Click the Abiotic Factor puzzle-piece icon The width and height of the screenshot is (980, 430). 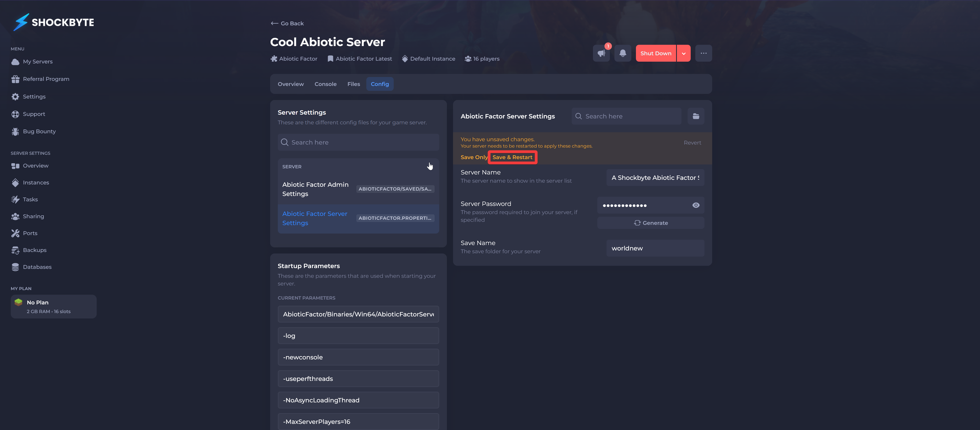(x=274, y=59)
